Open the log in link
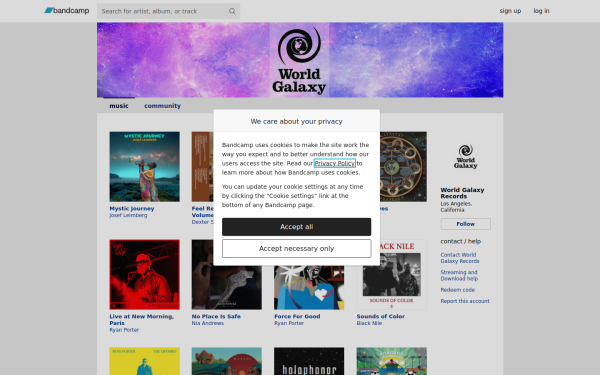The height and width of the screenshot is (375, 600). [541, 11]
